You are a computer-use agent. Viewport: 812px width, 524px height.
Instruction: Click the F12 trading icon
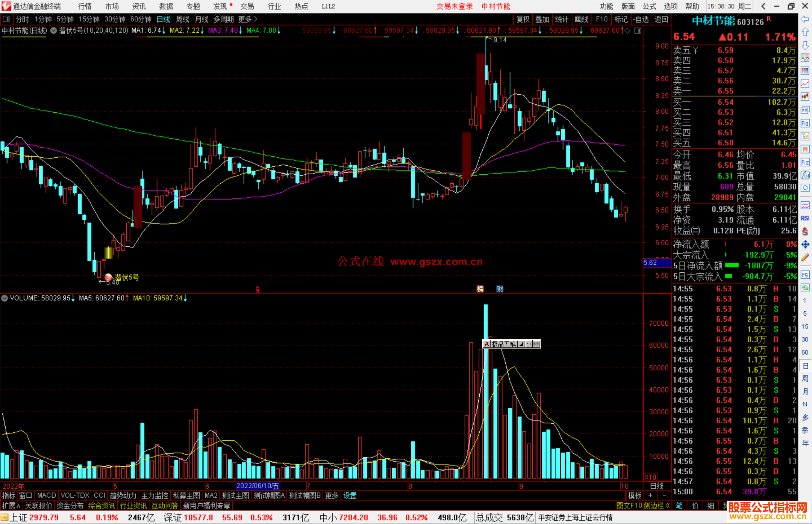tap(805, 162)
